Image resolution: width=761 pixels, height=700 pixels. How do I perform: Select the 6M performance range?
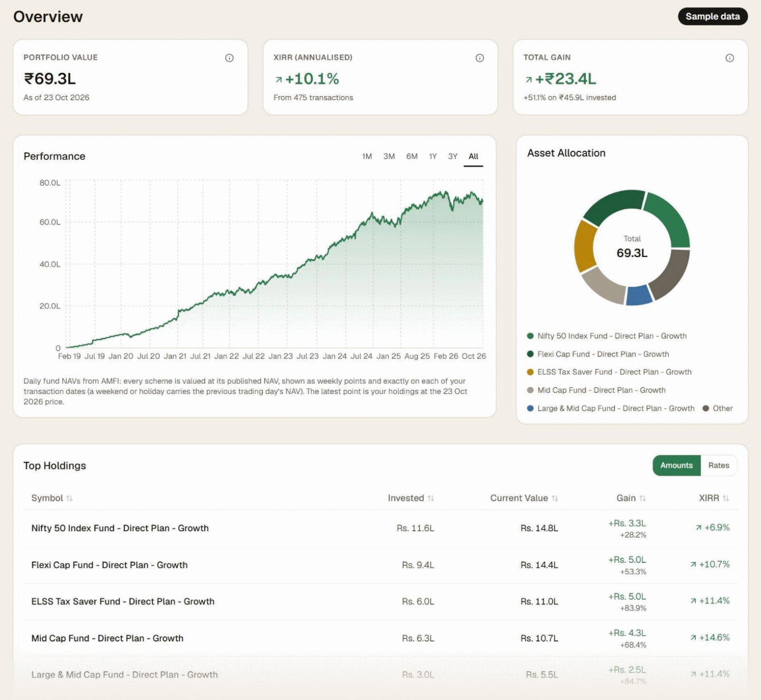[412, 156]
